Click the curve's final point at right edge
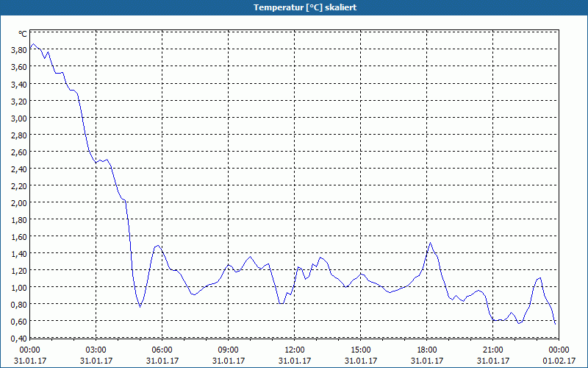 tap(556, 323)
